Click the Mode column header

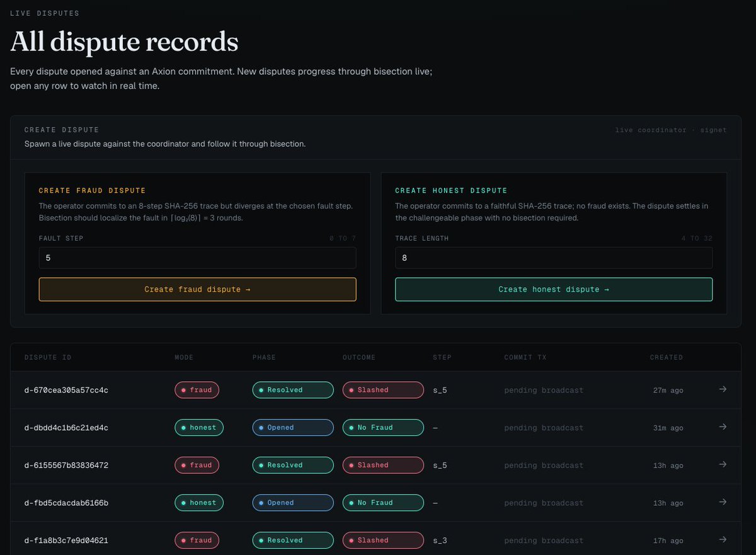(x=184, y=357)
